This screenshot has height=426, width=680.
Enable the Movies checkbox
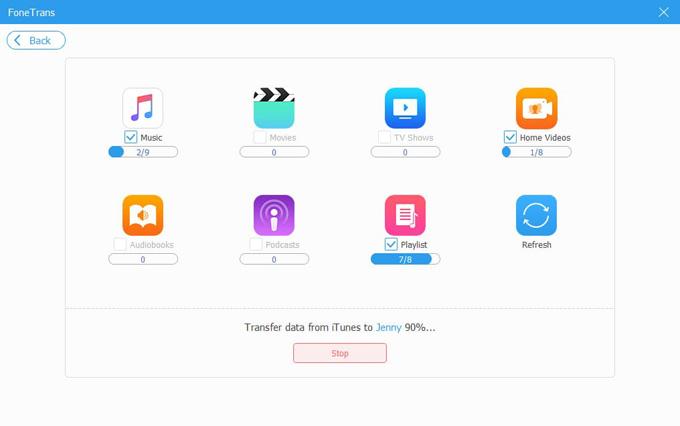tap(260, 137)
